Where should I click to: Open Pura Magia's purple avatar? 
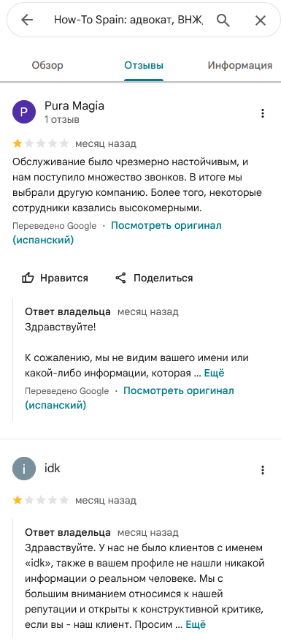pyautogui.click(x=24, y=112)
